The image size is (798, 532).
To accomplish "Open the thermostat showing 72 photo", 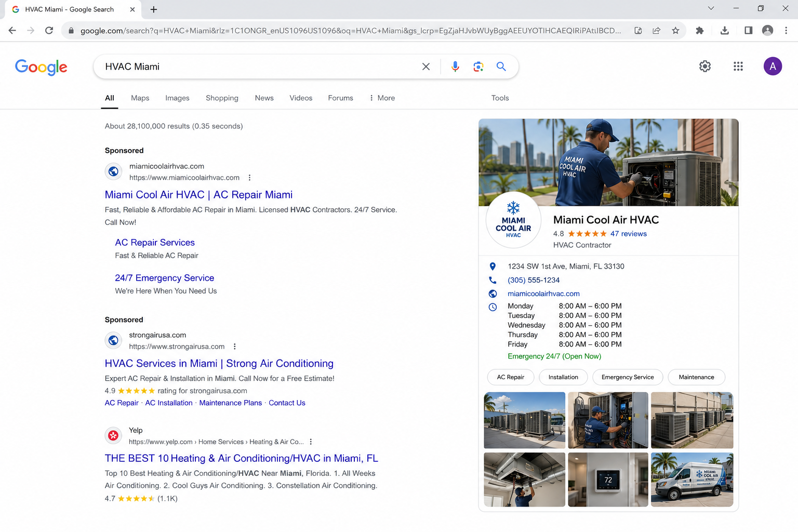I will pos(608,480).
